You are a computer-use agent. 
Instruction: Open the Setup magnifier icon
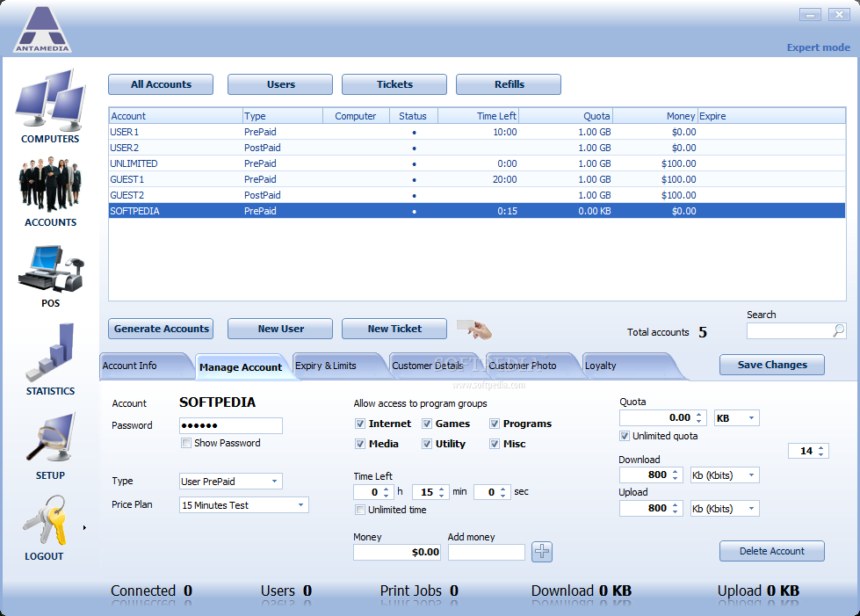[x=50, y=438]
